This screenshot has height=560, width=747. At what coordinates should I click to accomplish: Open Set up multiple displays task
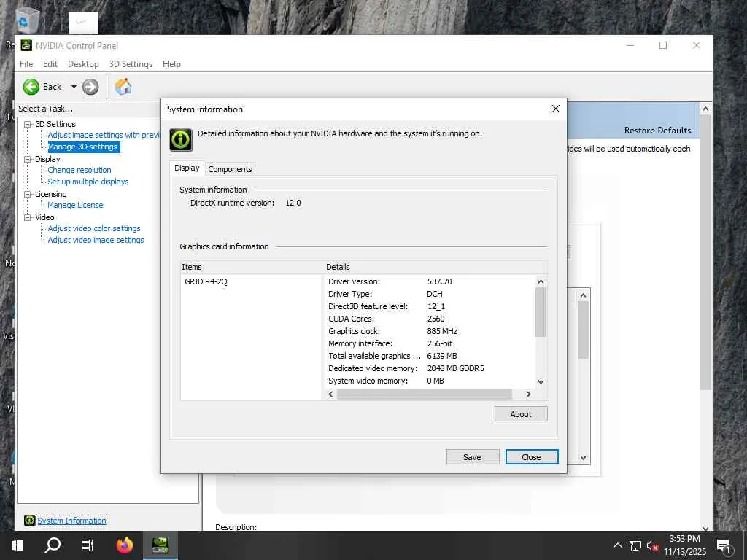(x=88, y=182)
